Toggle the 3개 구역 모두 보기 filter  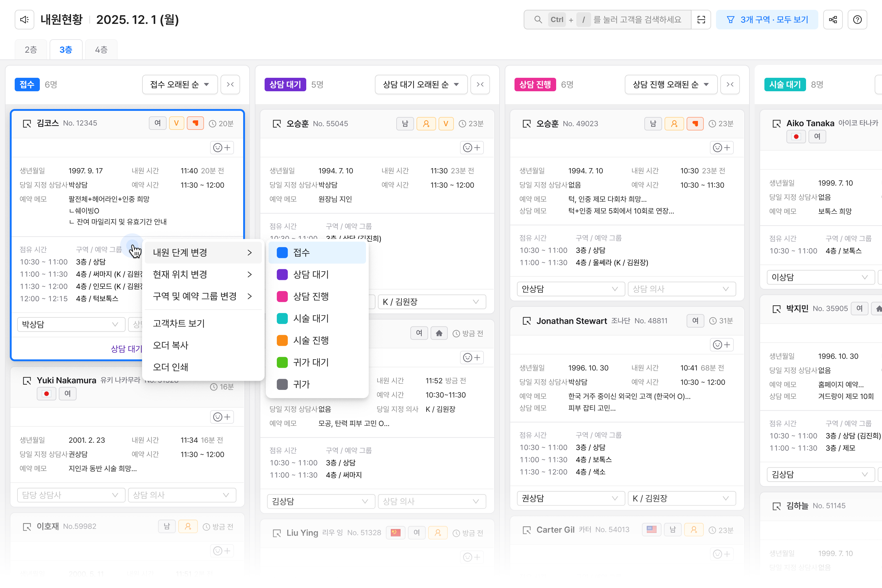click(767, 20)
